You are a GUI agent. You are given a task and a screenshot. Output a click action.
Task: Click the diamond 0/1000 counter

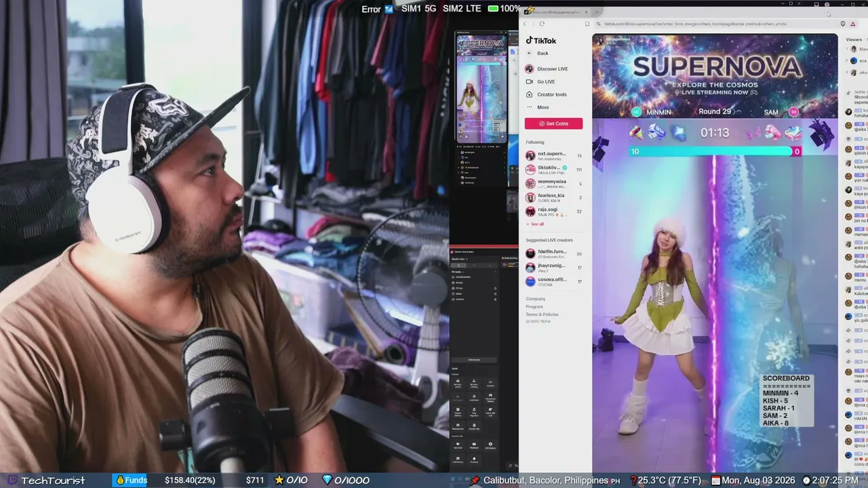coord(346,480)
